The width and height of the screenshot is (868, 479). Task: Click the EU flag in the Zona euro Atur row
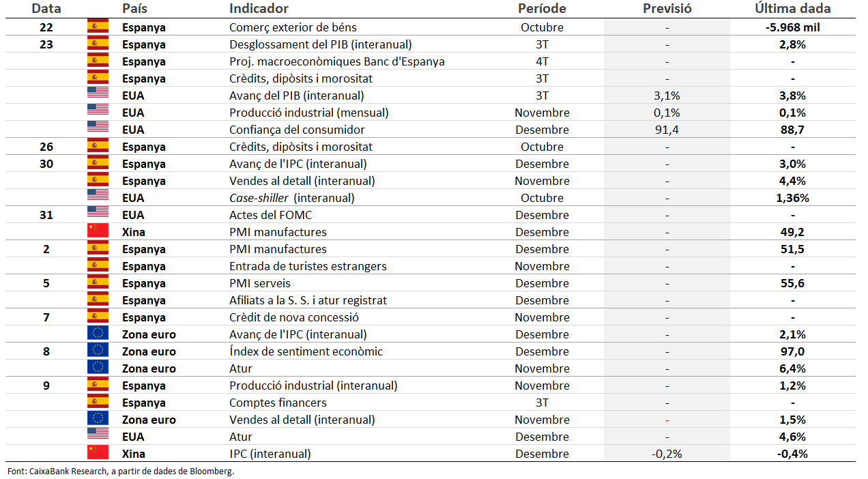click(x=98, y=368)
